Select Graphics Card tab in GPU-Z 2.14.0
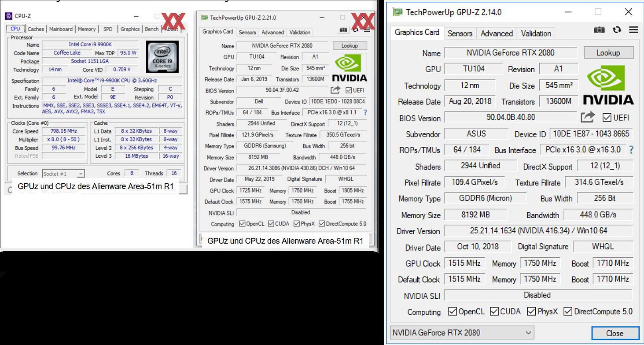 tap(417, 32)
